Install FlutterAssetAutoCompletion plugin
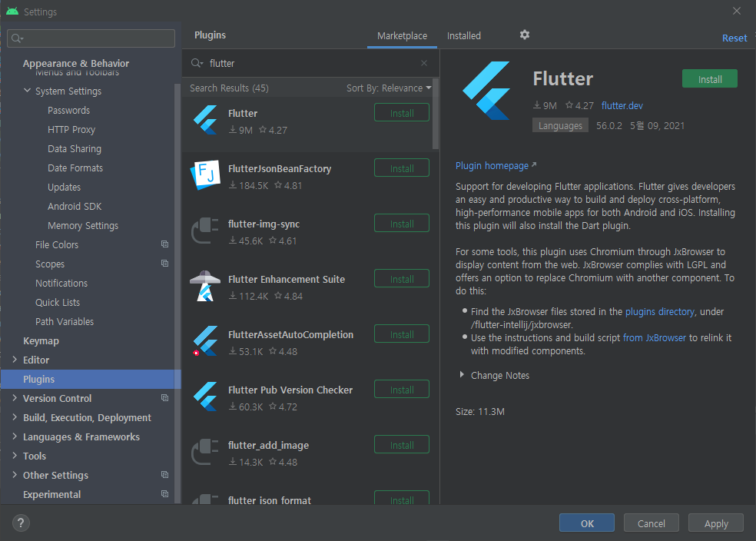The width and height of the screenshot is (756, 541). click(x=402, y=334)
